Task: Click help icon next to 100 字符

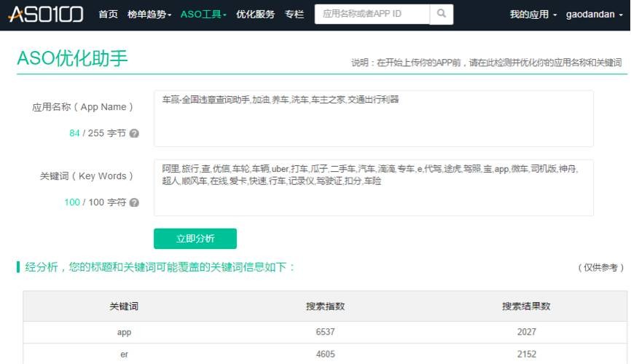Action: (134, 202)
